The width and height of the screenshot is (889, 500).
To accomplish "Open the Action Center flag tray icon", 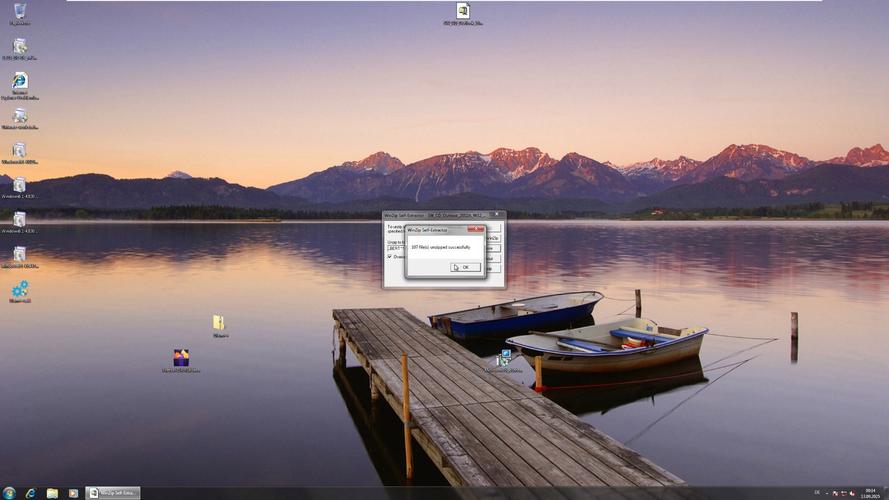I will click(835, 493).
